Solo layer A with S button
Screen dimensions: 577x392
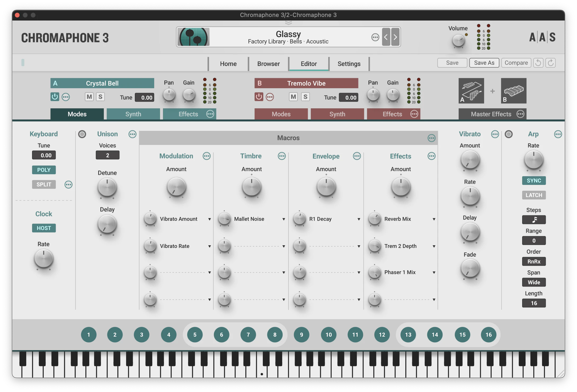pyautogui.click(x=100, y=97)
